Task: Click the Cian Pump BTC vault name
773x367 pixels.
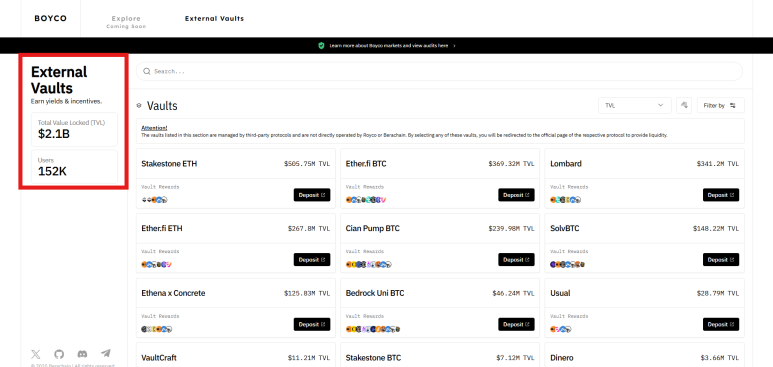Action: (373, 228)
